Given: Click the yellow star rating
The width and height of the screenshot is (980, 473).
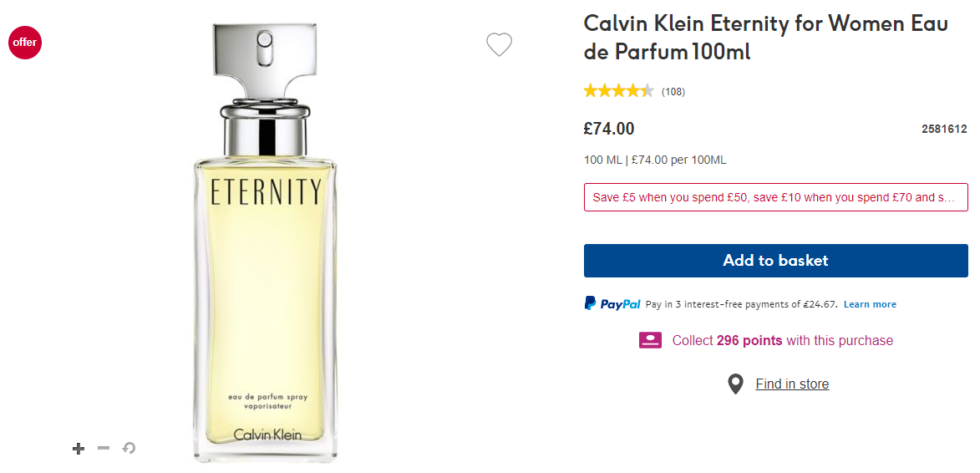Looking at the screenshot, I should click(619, 91).
